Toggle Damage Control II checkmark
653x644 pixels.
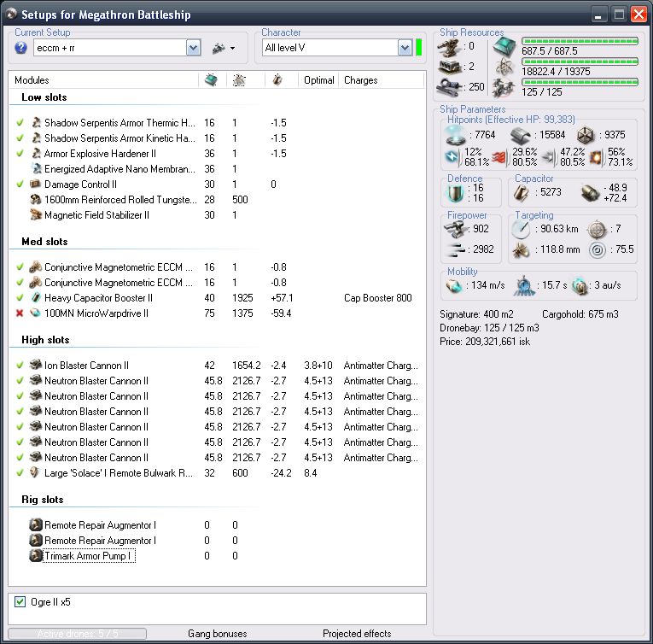(20, 184)
